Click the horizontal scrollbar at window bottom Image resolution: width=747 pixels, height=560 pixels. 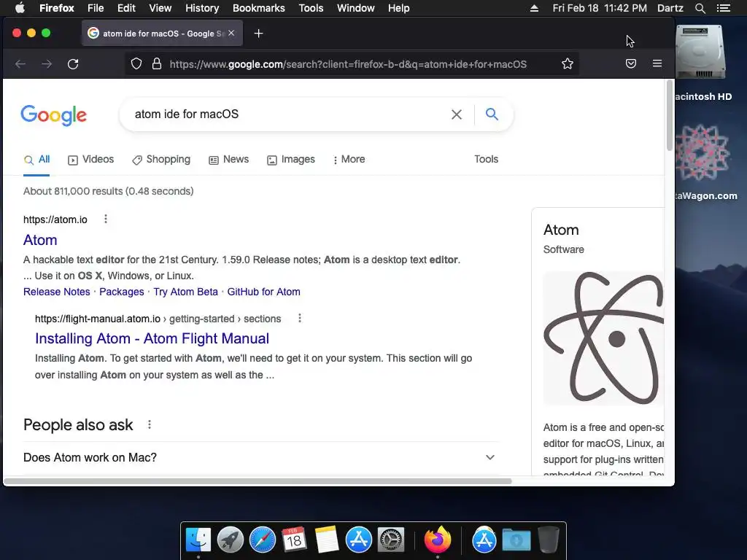click(x=258, y=481)
